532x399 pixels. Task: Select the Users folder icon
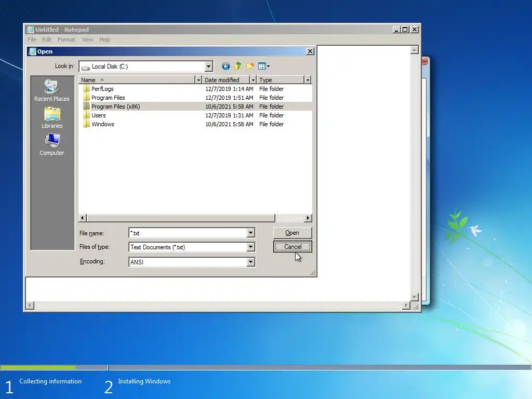[x=86, y=115]
